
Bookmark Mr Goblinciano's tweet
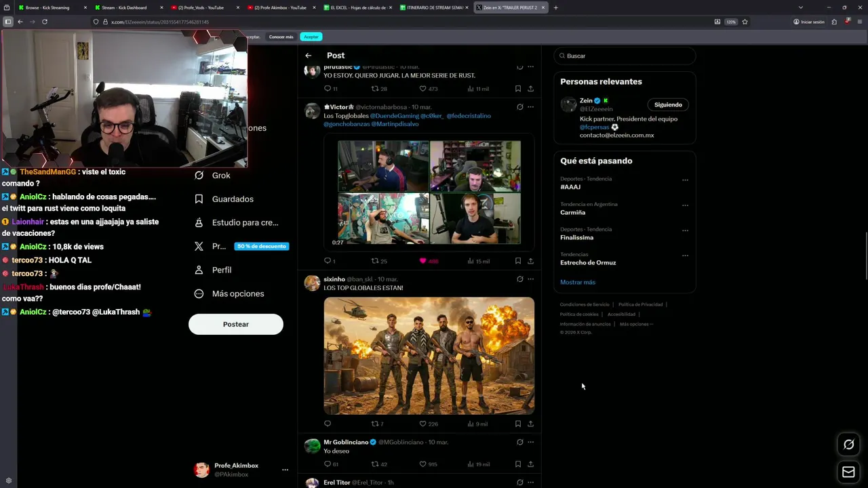(518, 464)
